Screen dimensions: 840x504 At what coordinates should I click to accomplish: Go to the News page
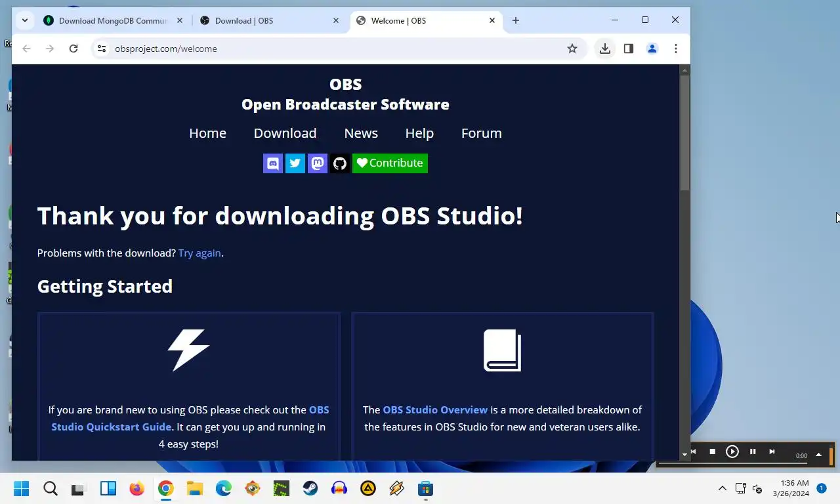(x=361, y=133)
